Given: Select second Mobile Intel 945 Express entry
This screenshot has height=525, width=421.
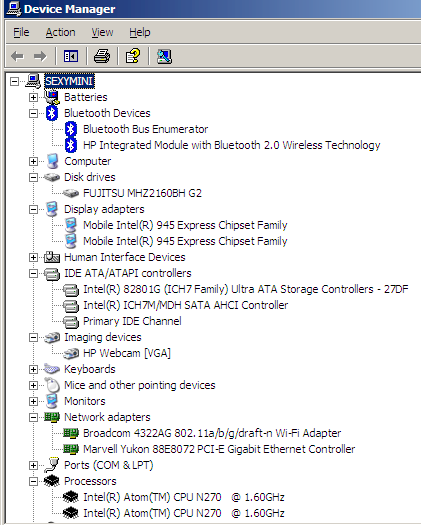Looking at the screenshot, I should tap(185, 241).
